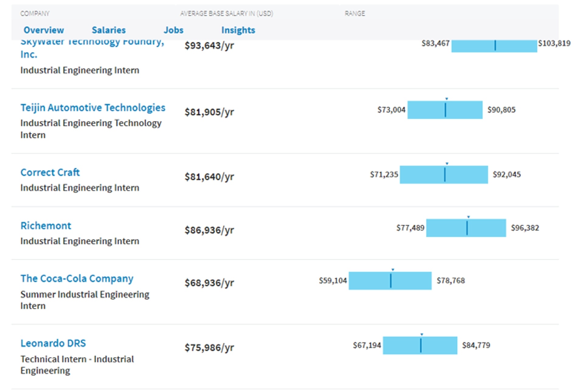
Task: Visit the Correct Craft company link
Action: [x=50, y=172]
